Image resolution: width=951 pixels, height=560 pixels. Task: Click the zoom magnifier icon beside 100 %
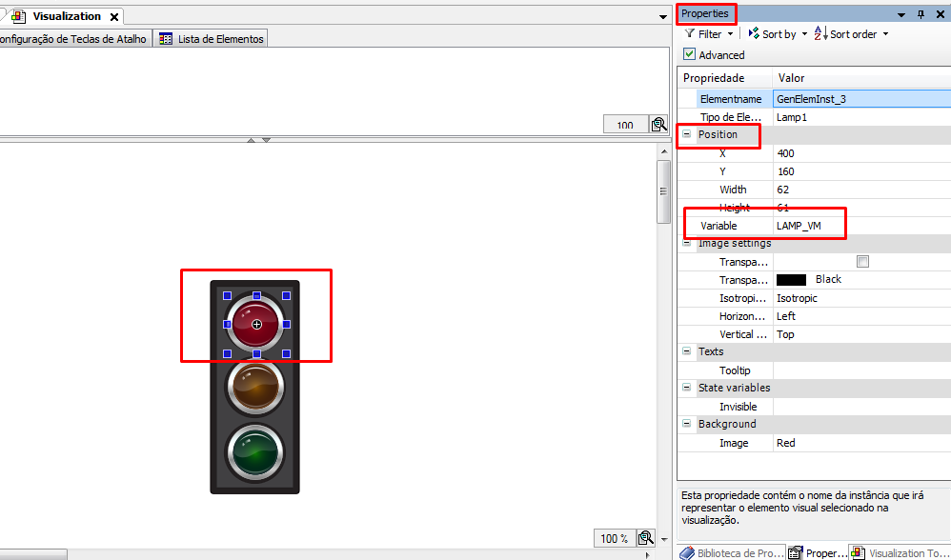[645, 538]
